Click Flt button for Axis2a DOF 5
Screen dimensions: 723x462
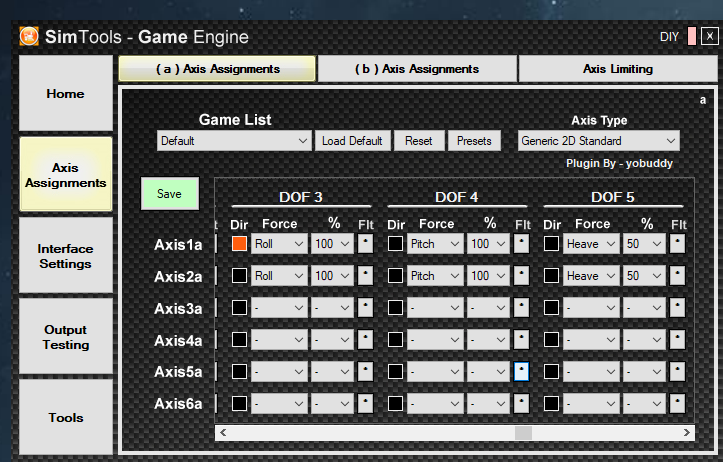click(677, 276)
